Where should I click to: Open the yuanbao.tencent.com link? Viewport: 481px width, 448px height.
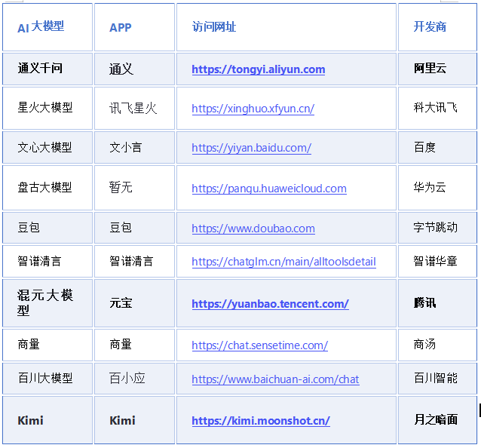click(x=270, y=304)
